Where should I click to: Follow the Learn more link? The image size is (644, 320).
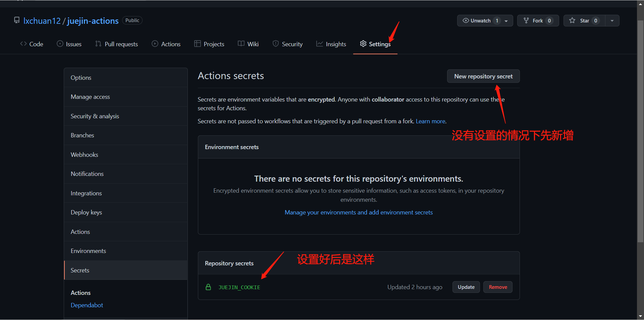click(430, 121)
